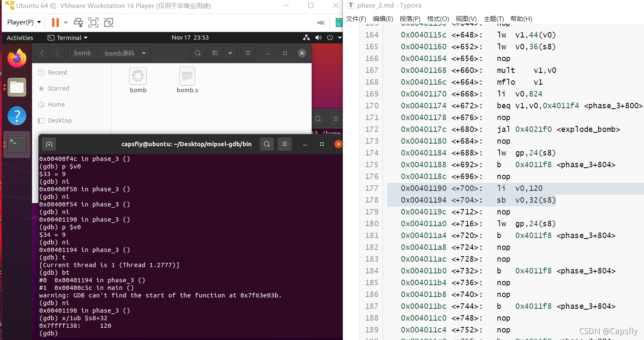Expand the system menu arrow in Ubuntu top bar

340,37
